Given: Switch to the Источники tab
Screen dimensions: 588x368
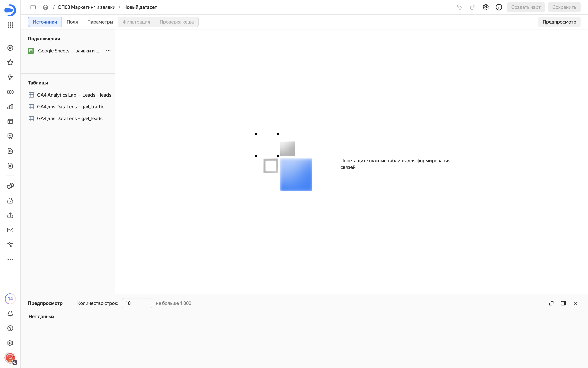Looking at the screenshot, I should click(45, 22).
